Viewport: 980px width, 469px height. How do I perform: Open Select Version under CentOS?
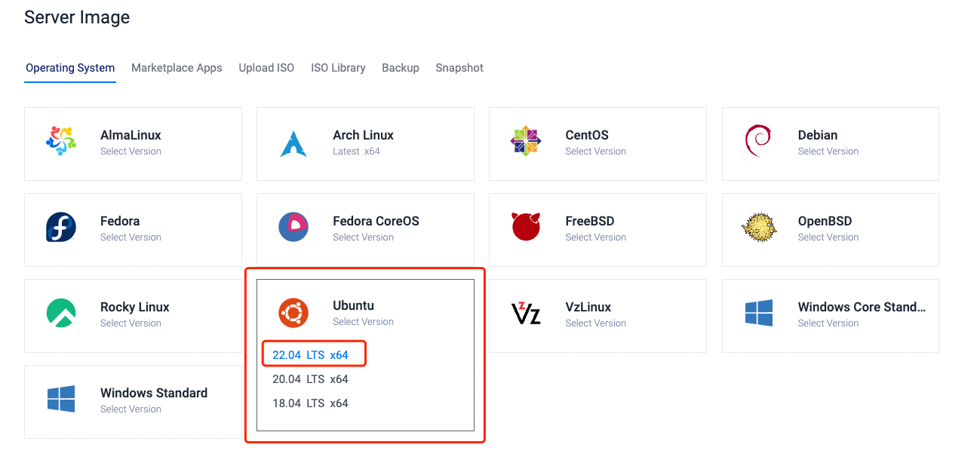click(596, 152)
